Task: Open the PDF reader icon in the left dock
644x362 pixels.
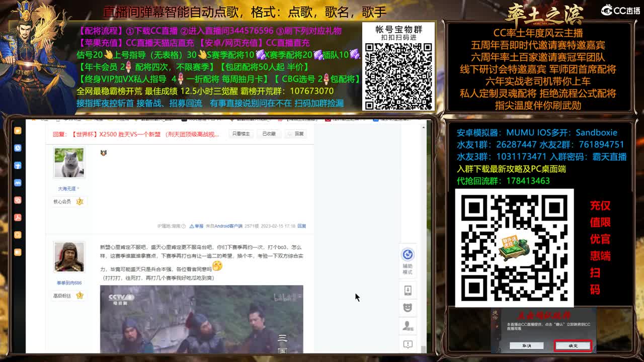Action: click(18, 217)
